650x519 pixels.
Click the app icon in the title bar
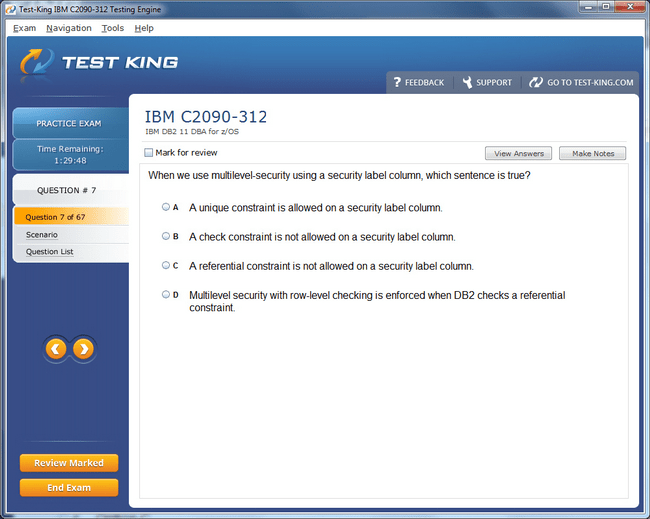coord(11,9)
